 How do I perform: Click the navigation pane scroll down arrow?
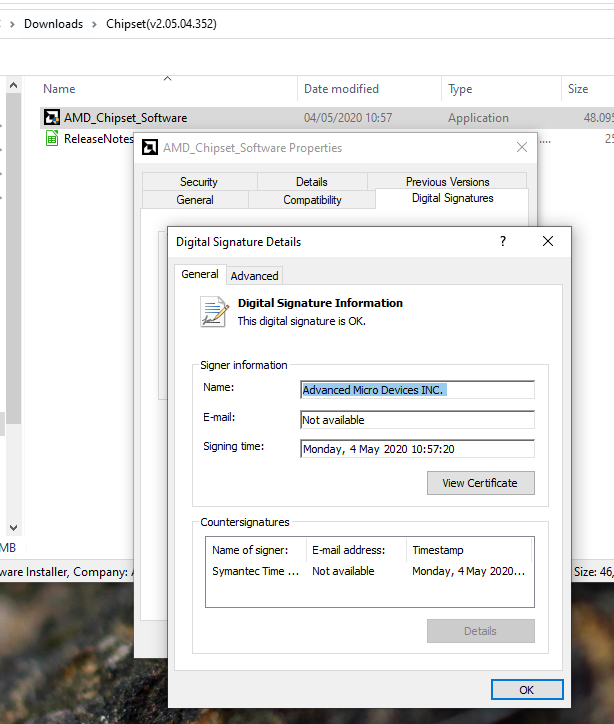[13, 527]
